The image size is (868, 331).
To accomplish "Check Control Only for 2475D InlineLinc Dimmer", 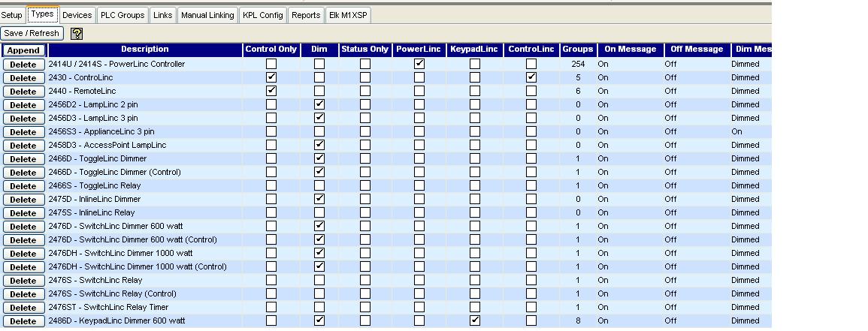I will [x=271, y=198].
